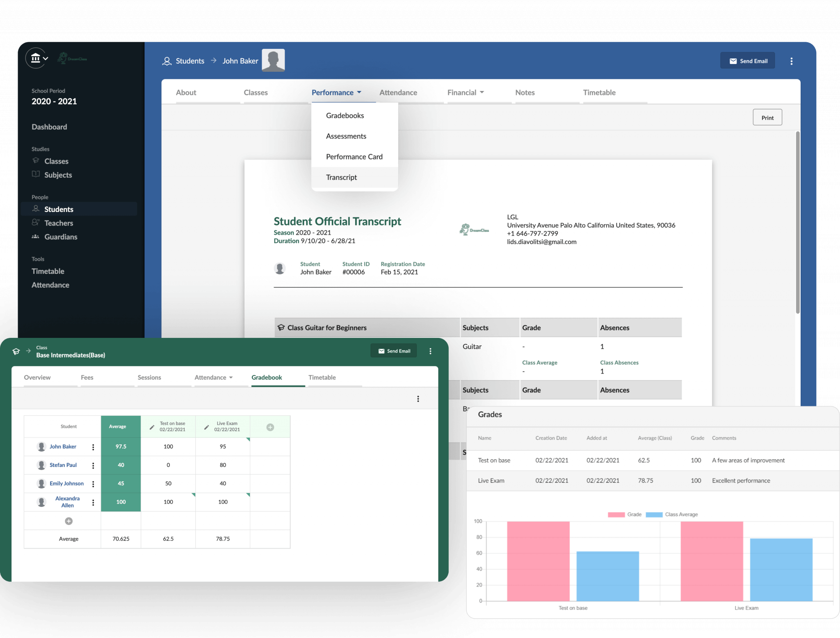Add a new student row
The image size is (840, 638).
tap(69, 521)
